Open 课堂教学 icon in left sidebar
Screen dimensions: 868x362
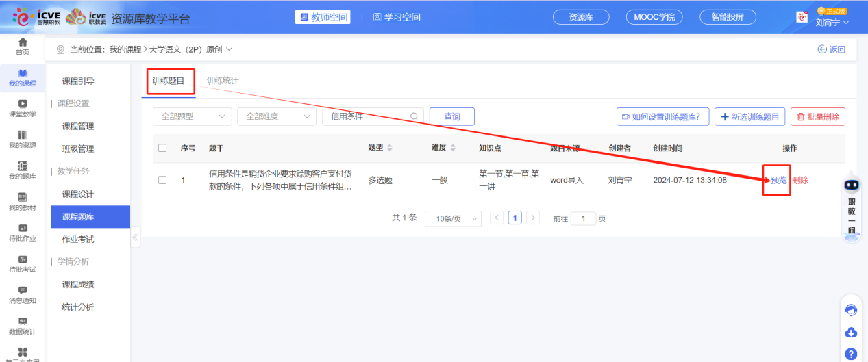tap(23, 103)
